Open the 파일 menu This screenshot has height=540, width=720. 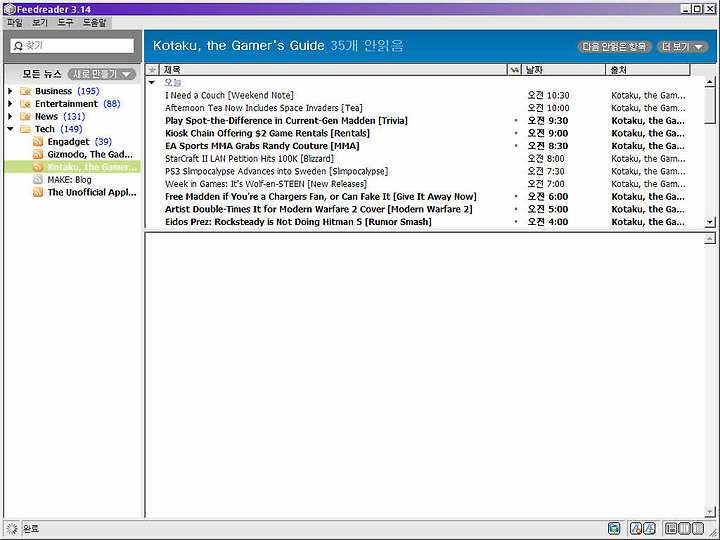point(14,22)
